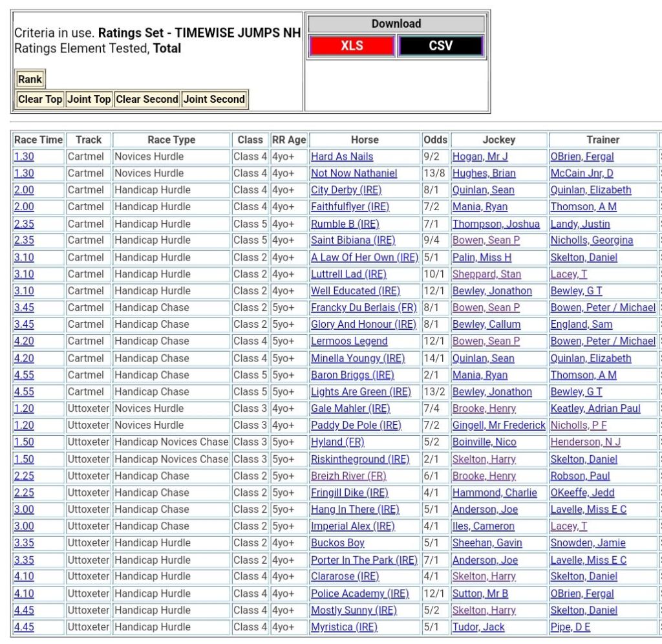Image resolution: width=662 pixels, height=644 pixels.
Task: View trainer Quinlan, Elizabeth for City Derby
Action: pos(590,190)
